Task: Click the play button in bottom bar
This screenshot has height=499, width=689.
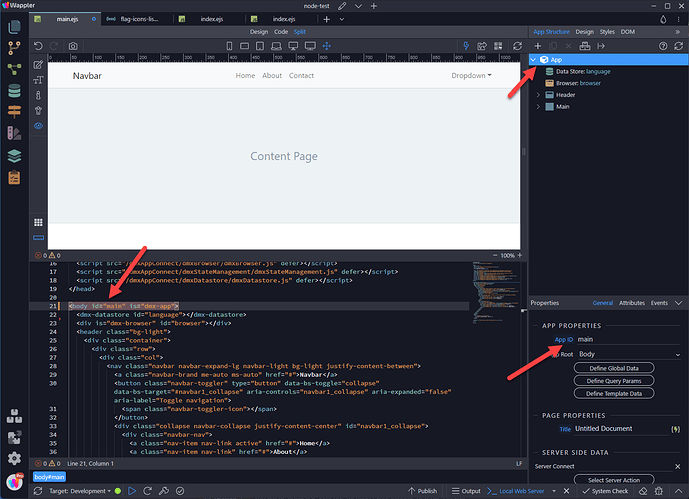Action: [131, 491]
